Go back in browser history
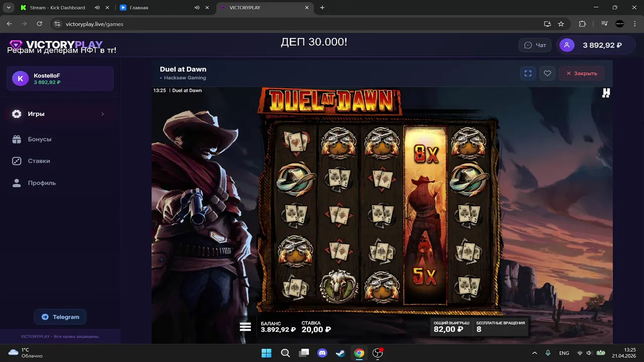Viewport: 644px width, 362px height. click(9, 24)
